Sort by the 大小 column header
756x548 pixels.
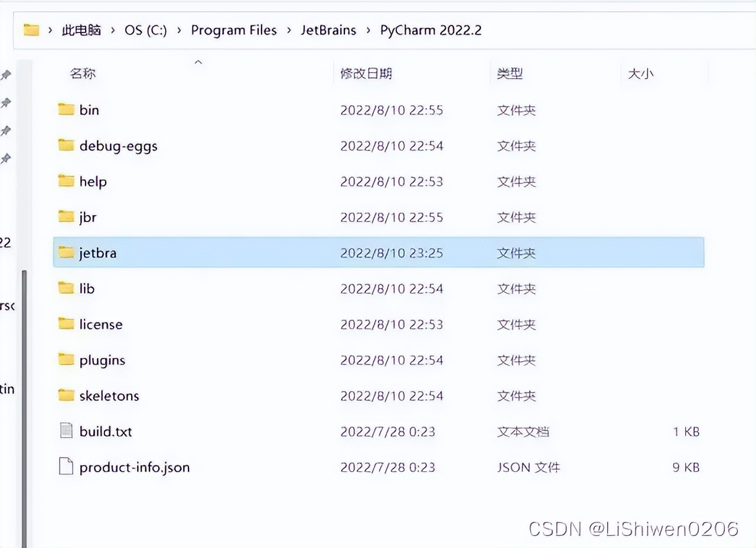[x=641, y=74]
